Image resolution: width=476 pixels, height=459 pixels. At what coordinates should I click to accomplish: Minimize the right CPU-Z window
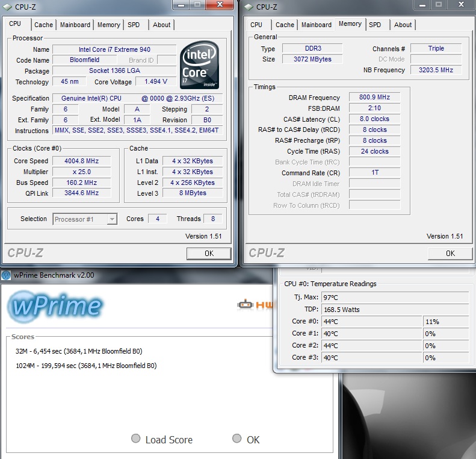tap(422, 5)
